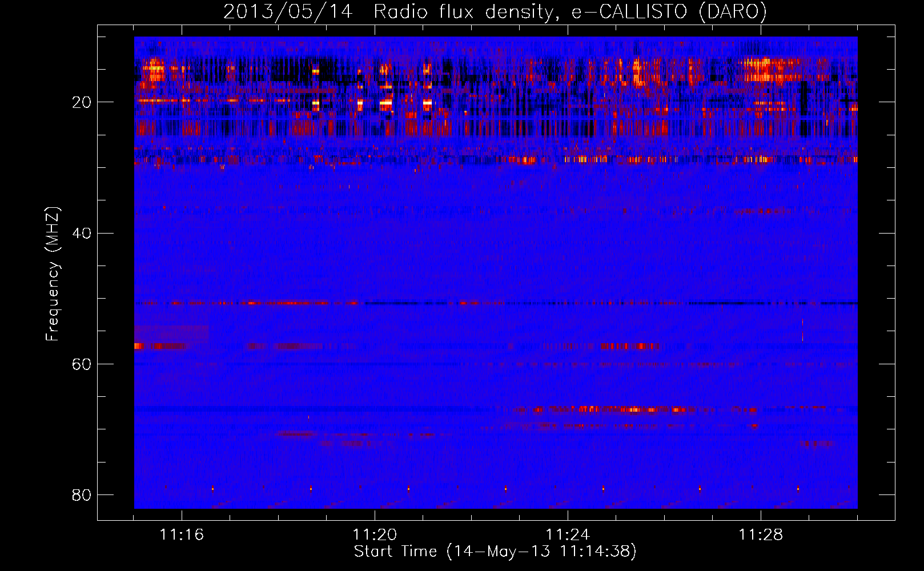Click the 11:28 time tick label
Screen dimensions: 924x571
(x=761, y=535)
